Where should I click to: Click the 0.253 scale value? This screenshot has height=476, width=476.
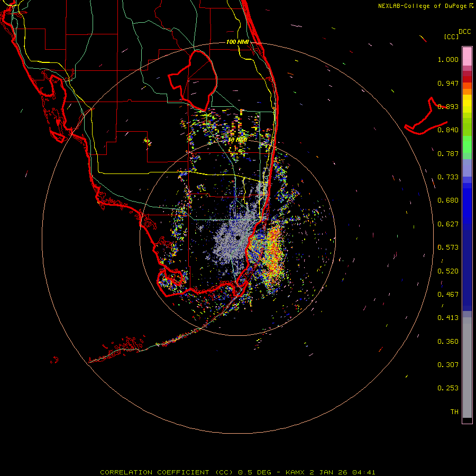click(x=448, y=388)
